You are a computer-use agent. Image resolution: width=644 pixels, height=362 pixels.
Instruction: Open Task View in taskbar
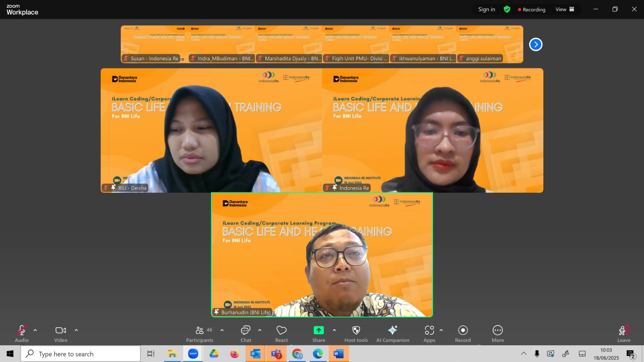click(x=151, y=354)
